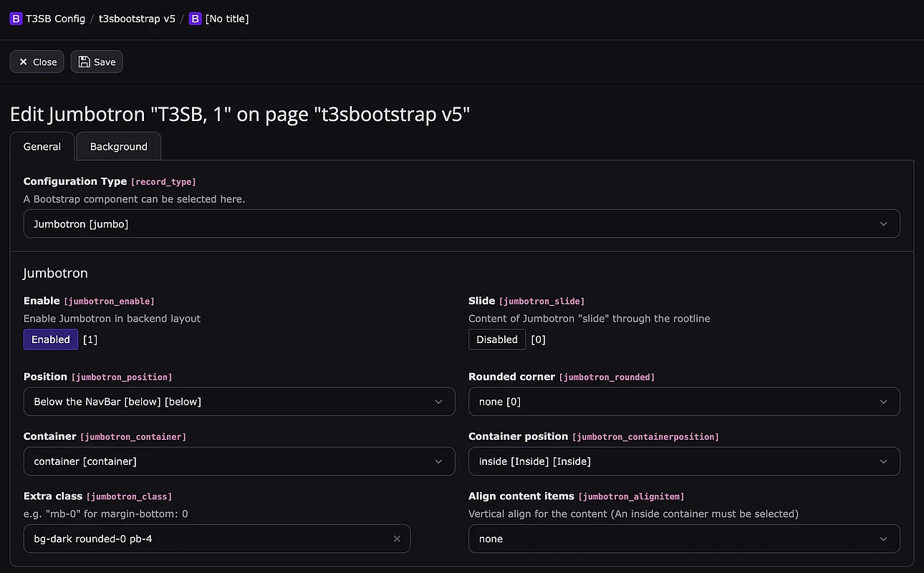Click the floppy disk Save icon
924x573 pixels.
click(x=85, y=62)
